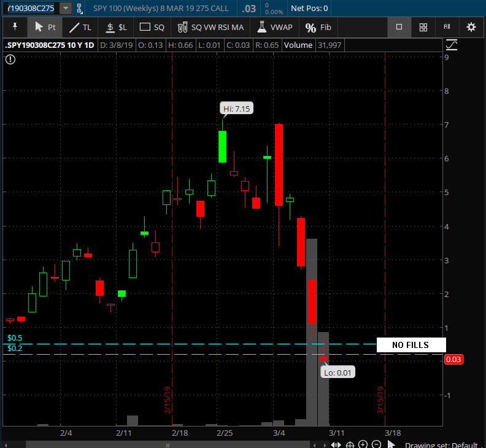Screen dimensions: 486x448
Task: Click the link icon next to the symbol box
Action: coord(79,9)
